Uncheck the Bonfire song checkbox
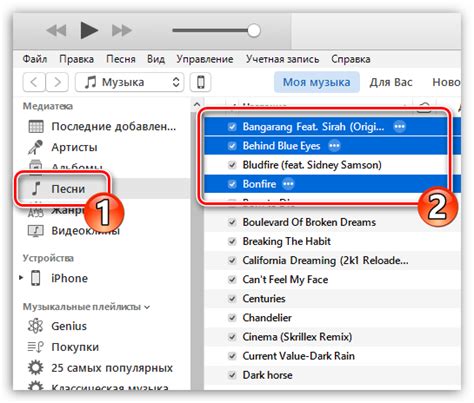Screen dimensions: 474x403 [232, 184]
